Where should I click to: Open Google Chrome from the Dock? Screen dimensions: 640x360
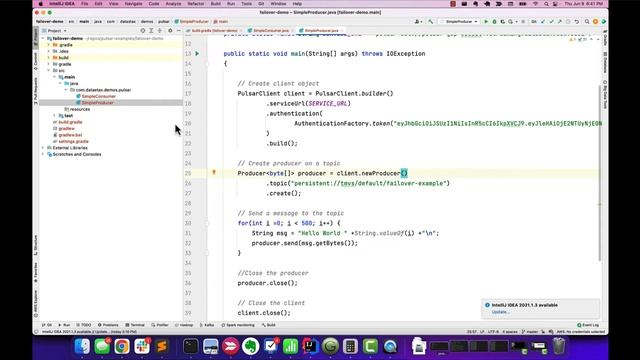[x=122, y=346]
